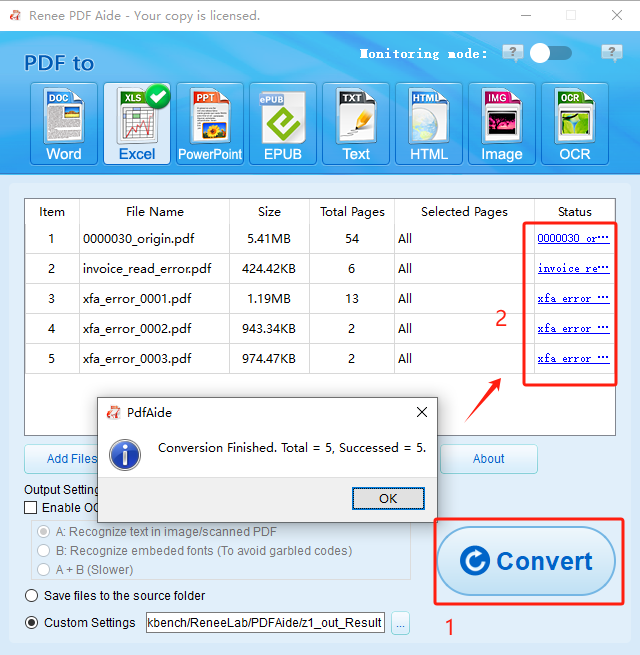Click the help icon beside Monitoring mode

[x=513, y=53]
